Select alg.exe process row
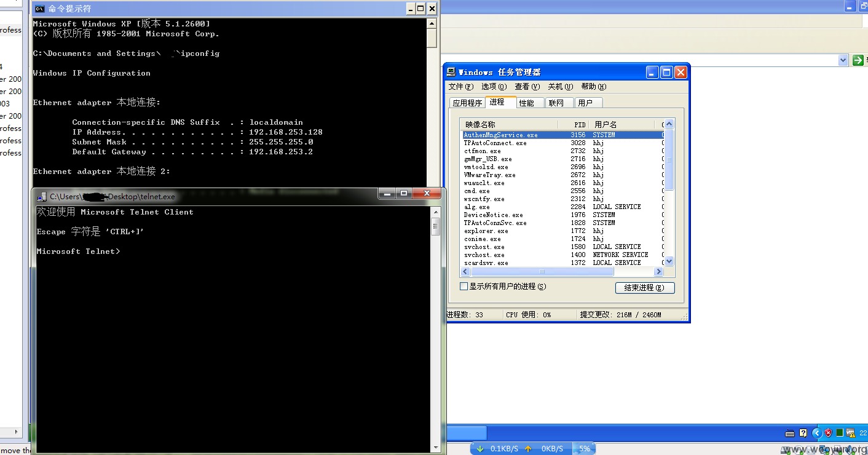868x455 pixels. pyautogui.click(x=562, y=207)
